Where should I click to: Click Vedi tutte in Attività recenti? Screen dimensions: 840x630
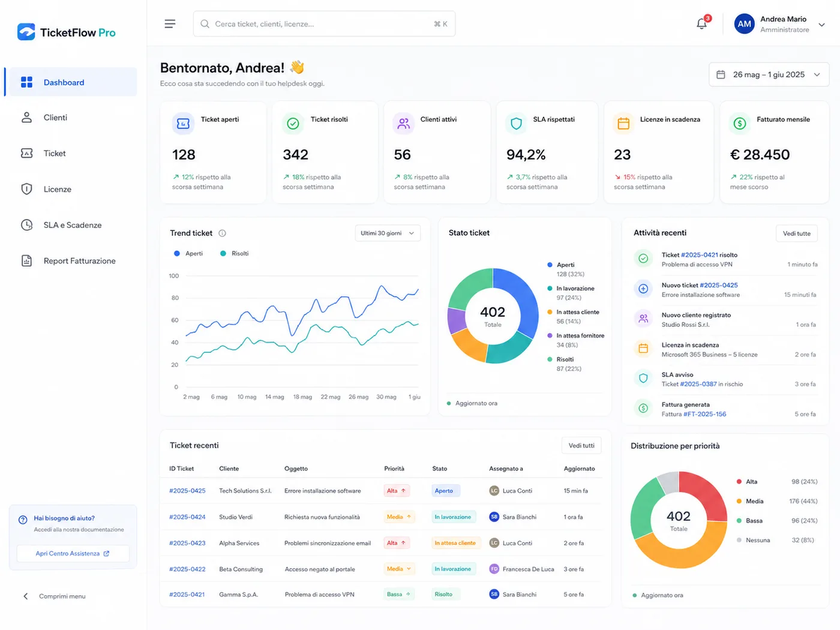(796, 233)
